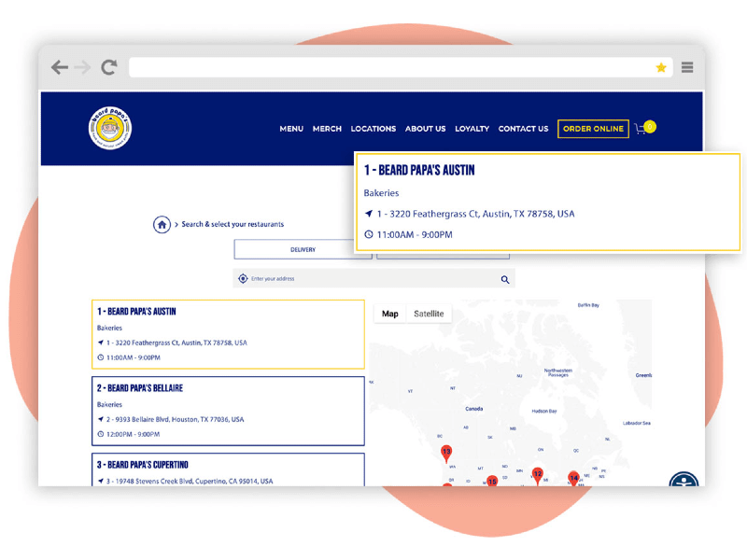Click the browser reload icon
The width and height of the screenshot is (747, 560).
pos(109,67)
